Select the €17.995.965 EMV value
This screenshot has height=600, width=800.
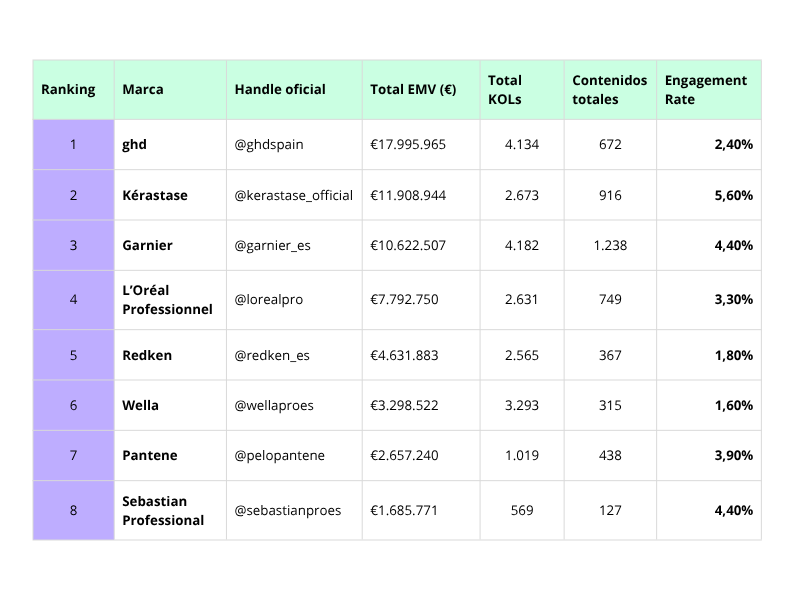coord(408,145)
